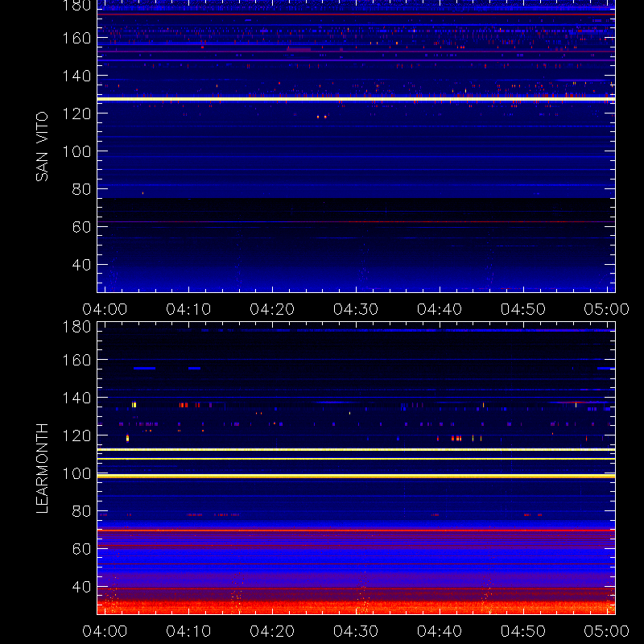Select the 80 tick label on San Vito plot
The height and width of the screenshot is (644, 644).
click(x=81, y=189)
